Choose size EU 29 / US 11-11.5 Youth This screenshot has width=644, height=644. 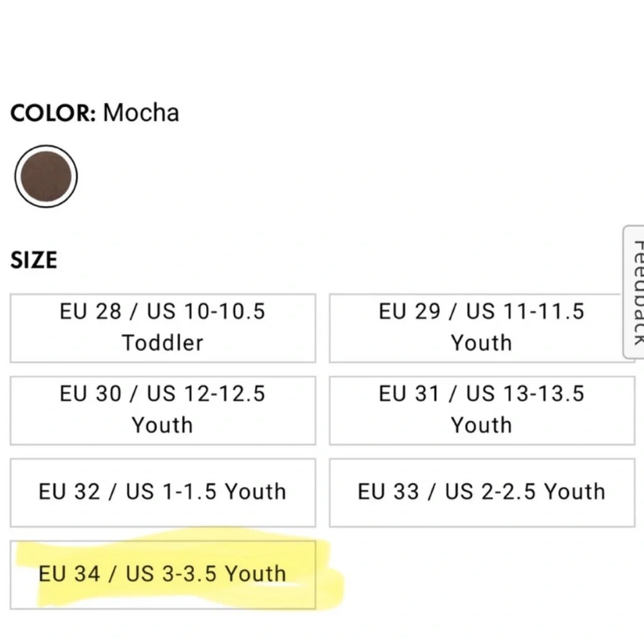point(481,328)
